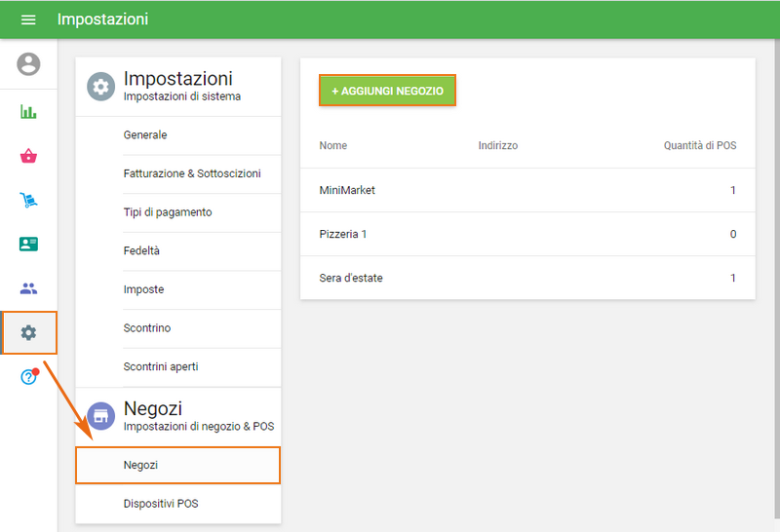
Task: Select the Negozi submenu item
Action: click(178, 465)
